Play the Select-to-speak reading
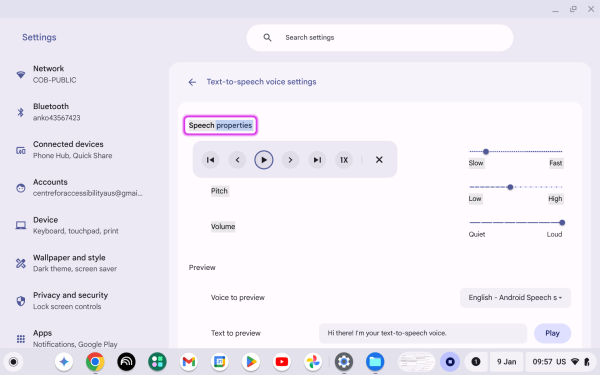 (264, 160)
